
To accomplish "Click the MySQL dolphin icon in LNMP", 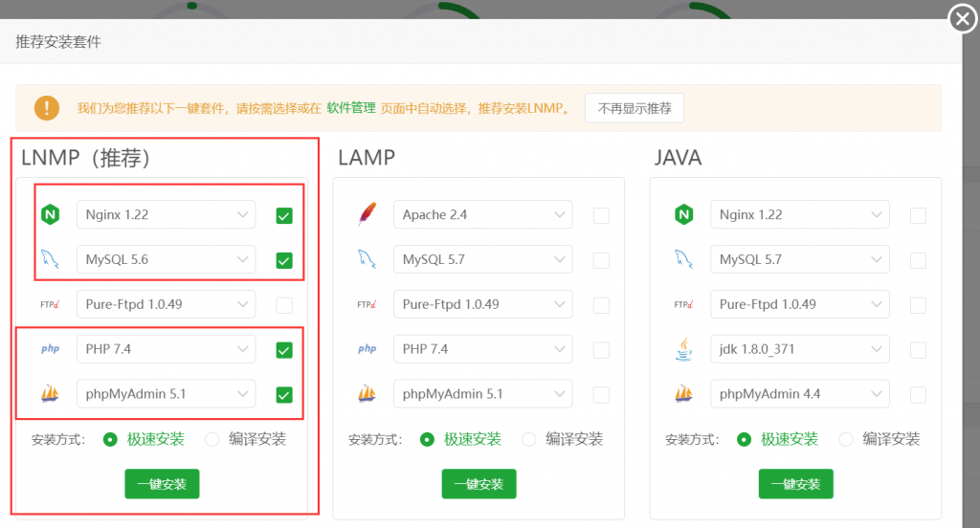I will [x=50, y=260].
